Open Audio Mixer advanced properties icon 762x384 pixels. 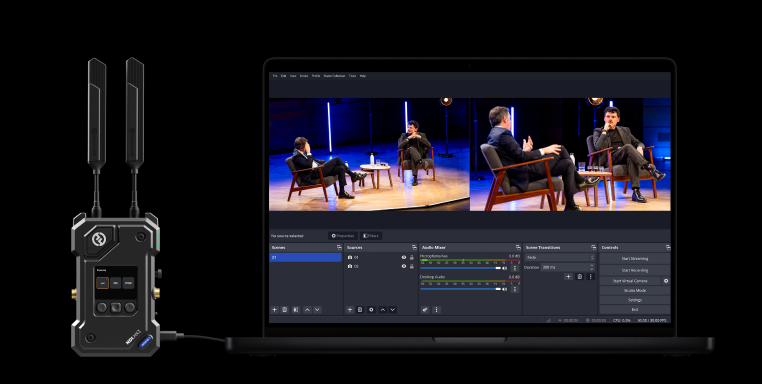425,310
